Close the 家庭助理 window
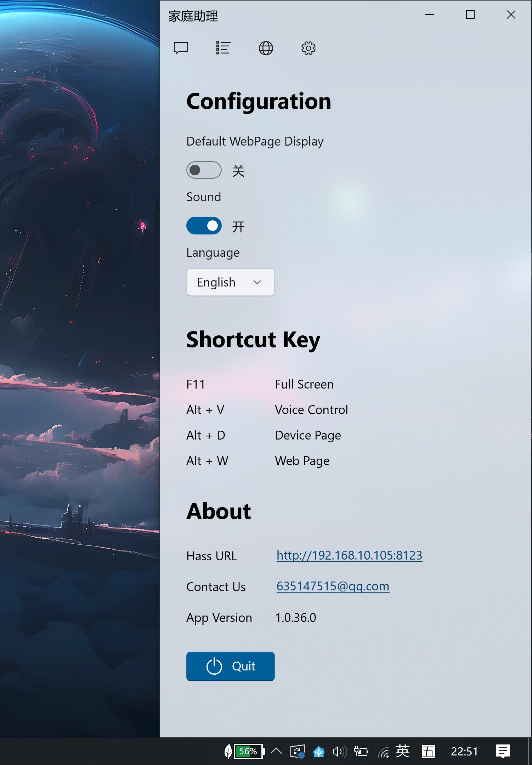This screenshot has height=765, width=532. 511,15
